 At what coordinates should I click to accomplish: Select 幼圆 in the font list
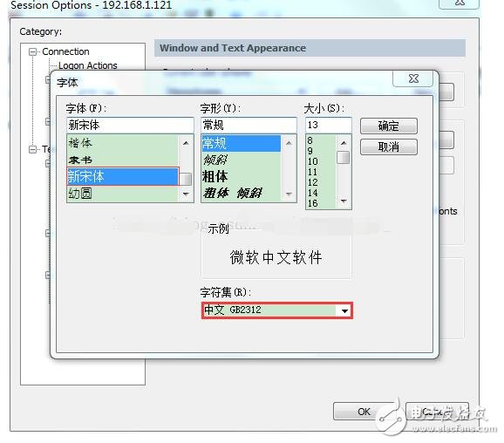122,194
